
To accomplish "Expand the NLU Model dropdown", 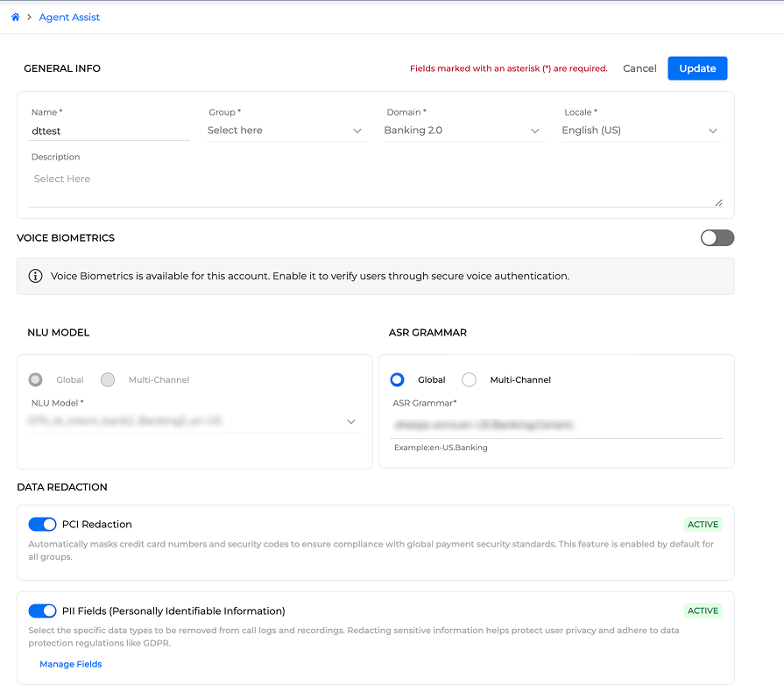I will pos(195,421).
